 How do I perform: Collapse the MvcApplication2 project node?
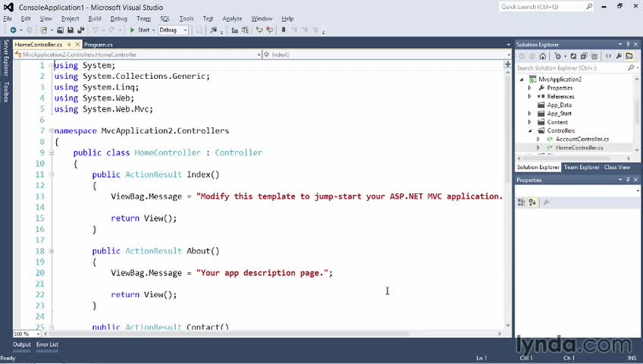coord(522,80)
